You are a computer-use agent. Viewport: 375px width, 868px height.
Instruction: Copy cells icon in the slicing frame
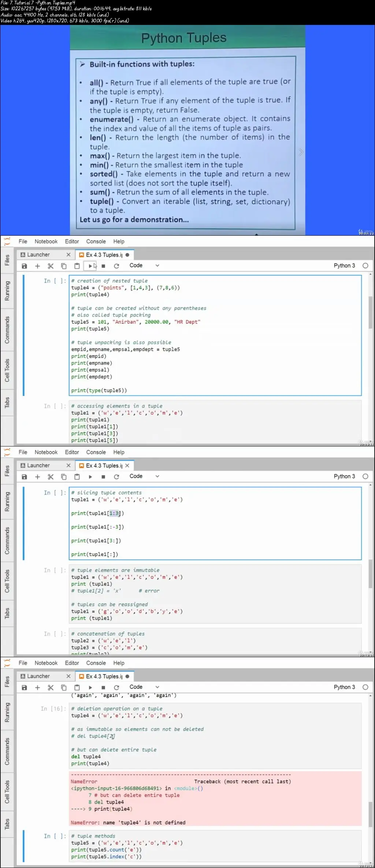[x=64, y=477]
